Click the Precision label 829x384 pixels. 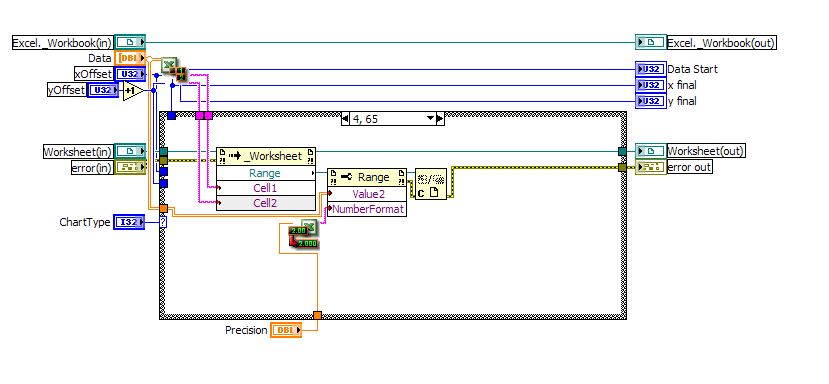tap(246, 331)
